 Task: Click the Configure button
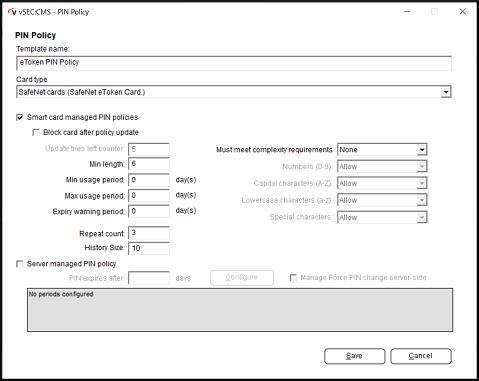(242, 277)
